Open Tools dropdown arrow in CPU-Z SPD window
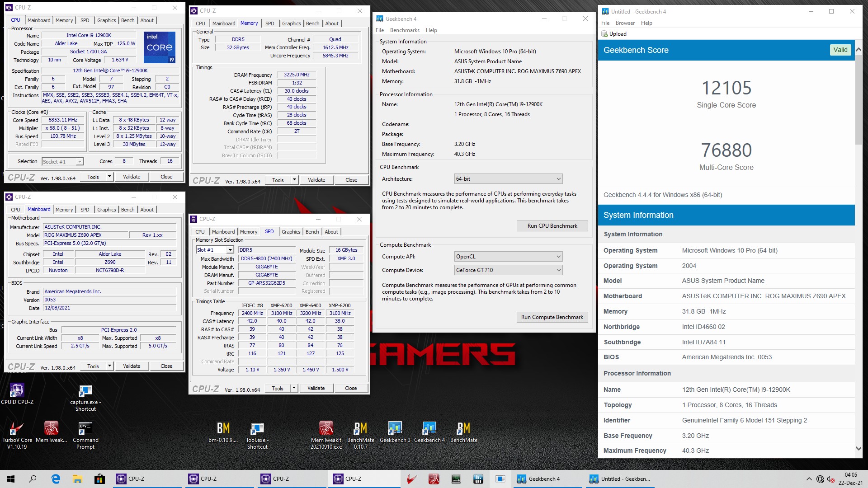 coord(294,388)
